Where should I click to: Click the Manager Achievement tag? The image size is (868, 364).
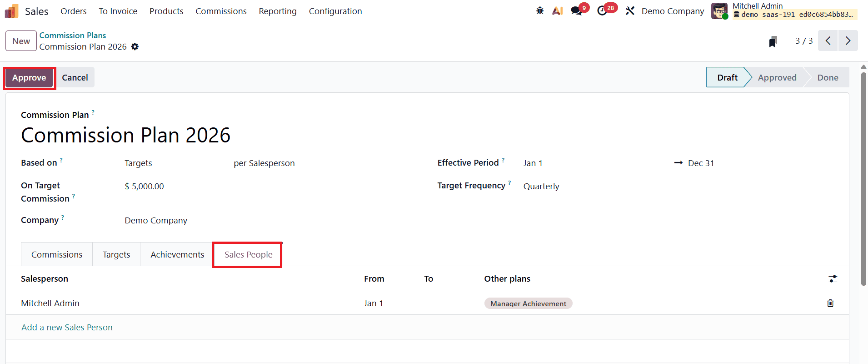pyautogui.click(x=528, y=303)
